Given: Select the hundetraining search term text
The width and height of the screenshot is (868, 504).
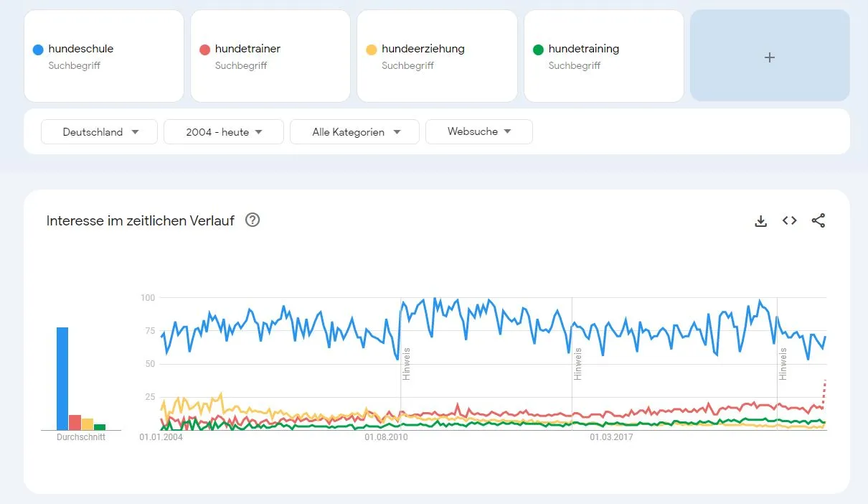Looking at the screenshot, I should point(583,49).
